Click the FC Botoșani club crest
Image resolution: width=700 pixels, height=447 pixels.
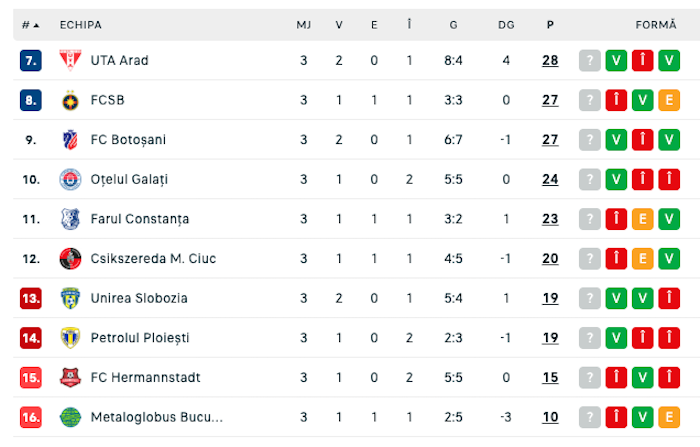pos(69,139)
